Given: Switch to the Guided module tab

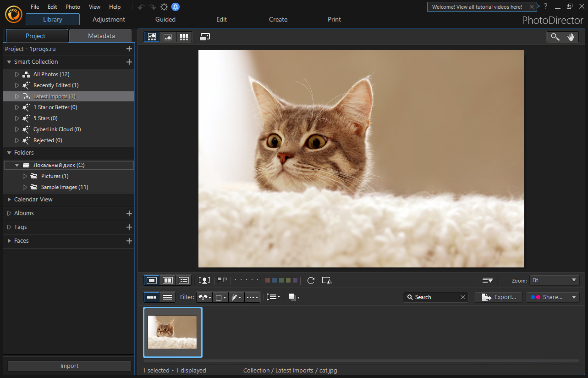Looking at the screenshot, I should pyautogui.click(x=165, y=19).
